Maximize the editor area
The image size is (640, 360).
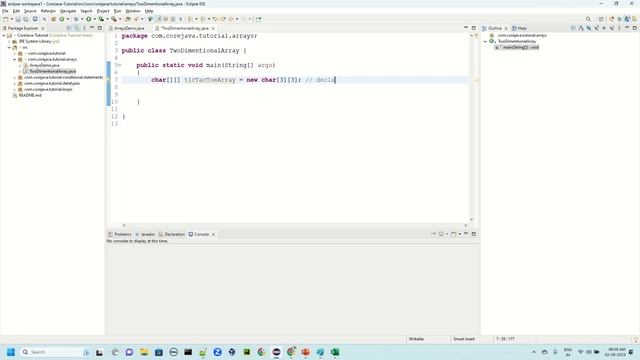473,28
